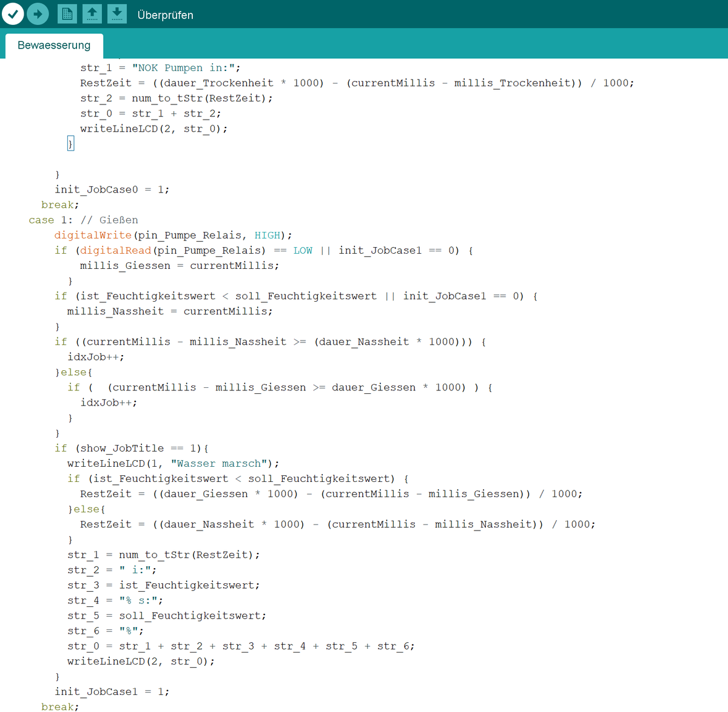Click the RestZeit line using dauer_Trockenheit
Screen dimensions: 728x712
[x=357, y=83]
